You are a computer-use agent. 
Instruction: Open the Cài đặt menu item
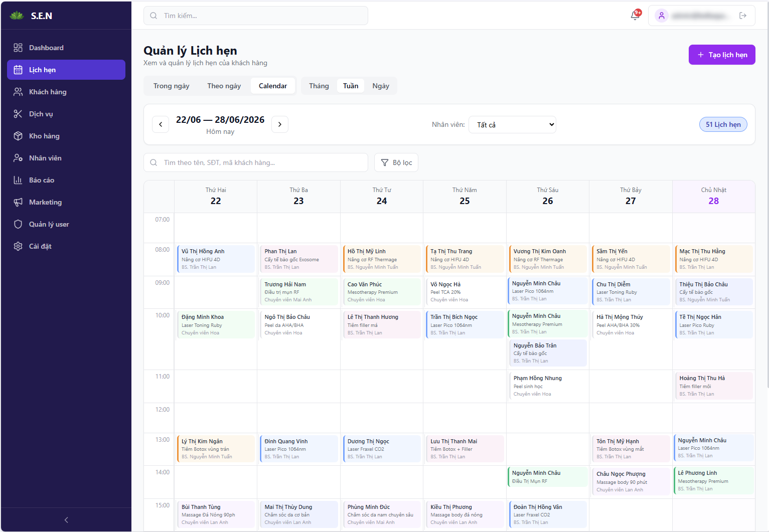[x=66, y=246]
